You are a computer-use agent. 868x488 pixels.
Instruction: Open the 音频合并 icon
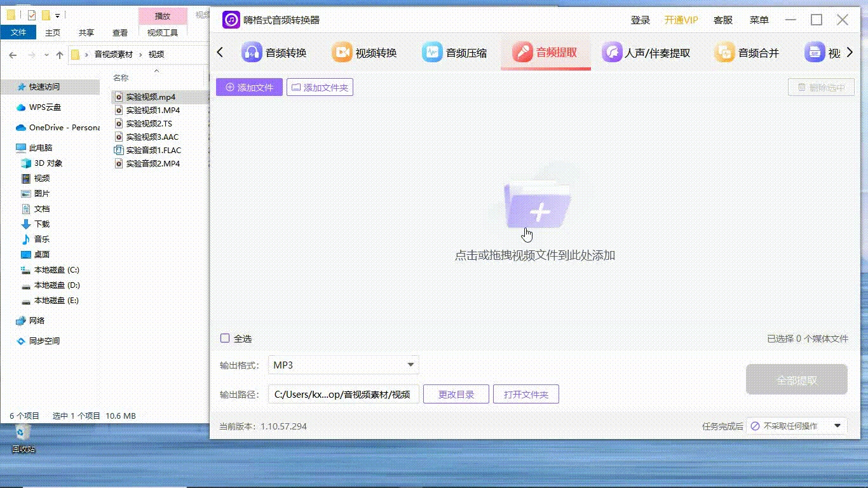[724, 53]
